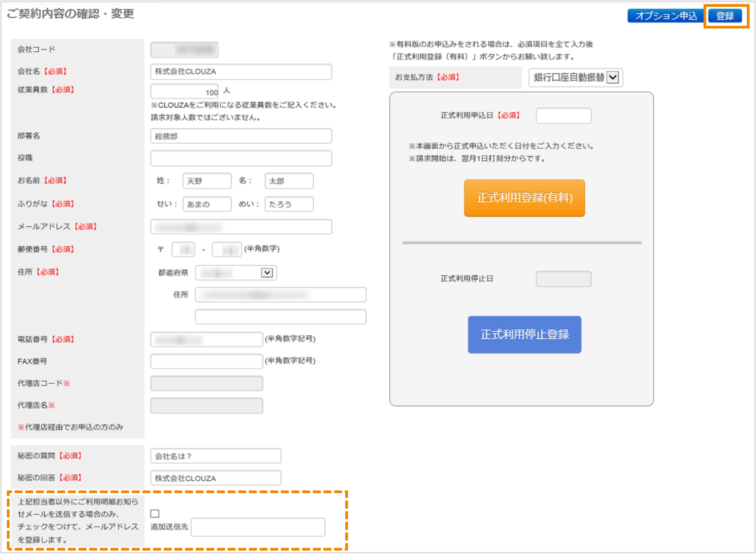Open the お支払方法 payment dropdown
Viewport: 756px width, 557px height.
tap(575, 78)
